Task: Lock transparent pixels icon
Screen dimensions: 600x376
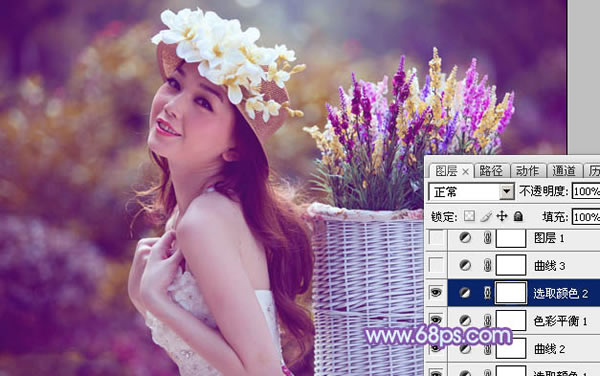Action: (469, 216)
